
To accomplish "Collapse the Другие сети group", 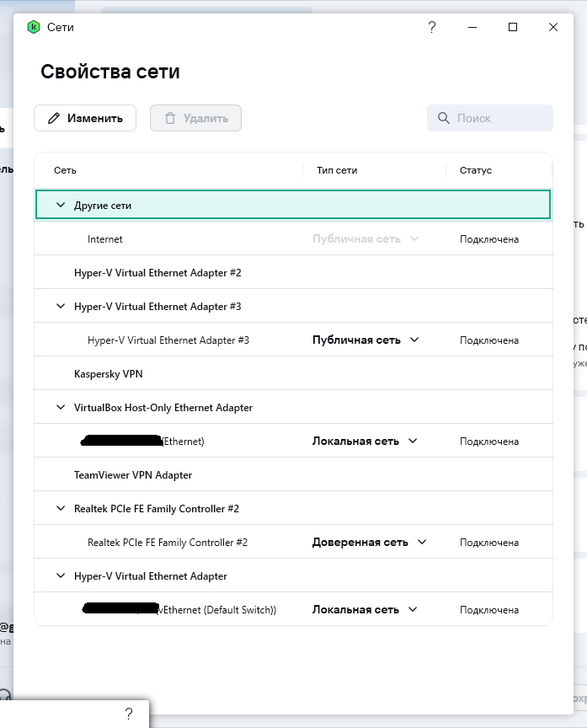I will (61, 205).
